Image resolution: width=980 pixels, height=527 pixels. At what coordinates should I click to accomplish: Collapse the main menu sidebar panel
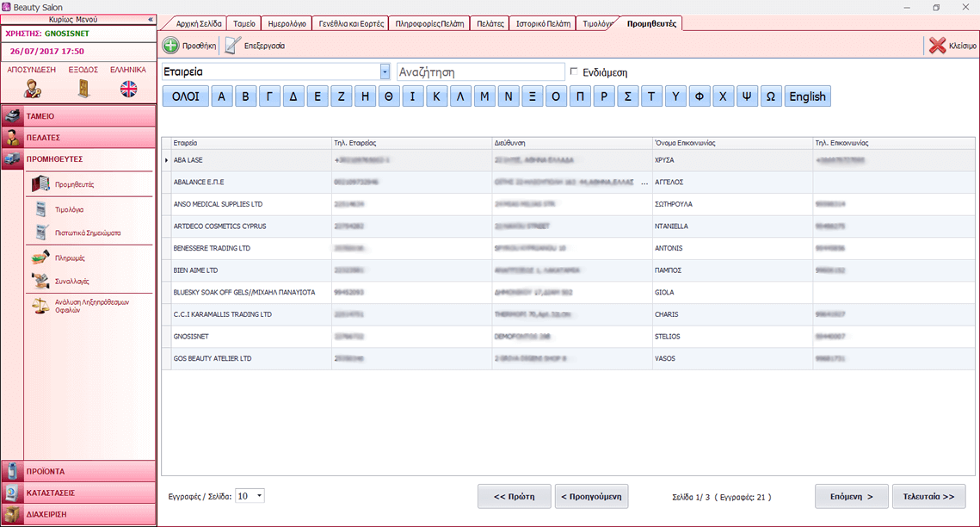(150, 19)
